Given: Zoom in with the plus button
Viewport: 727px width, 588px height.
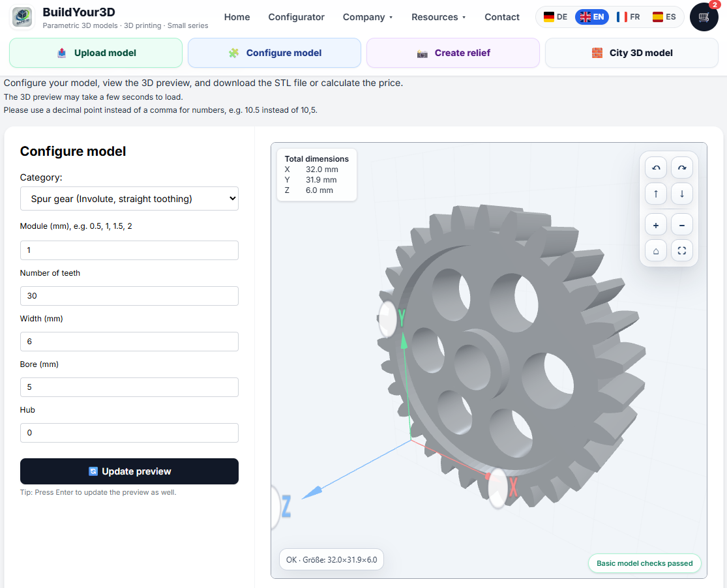Looking at the screenshot, I should click(x=655, y=226).
